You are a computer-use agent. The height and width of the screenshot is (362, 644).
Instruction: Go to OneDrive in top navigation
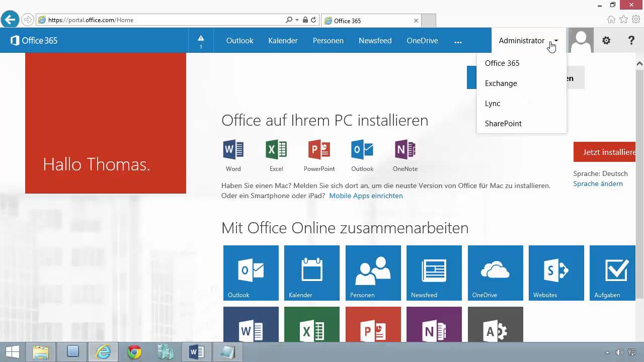click(422, 41)
